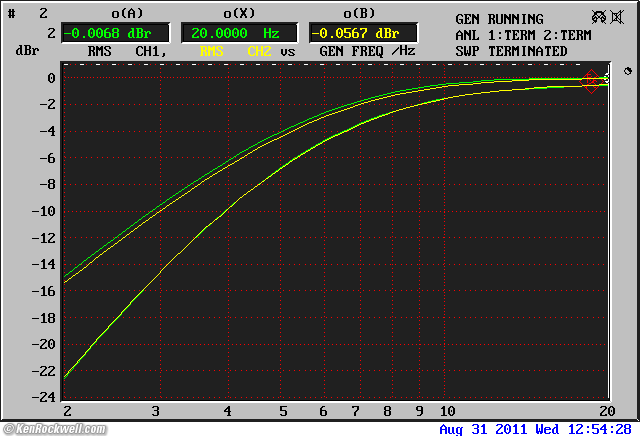Select the o(A) cursor value -0.0068 dBr
Screen dimensions: 640x436
click(x=115, y=33)
